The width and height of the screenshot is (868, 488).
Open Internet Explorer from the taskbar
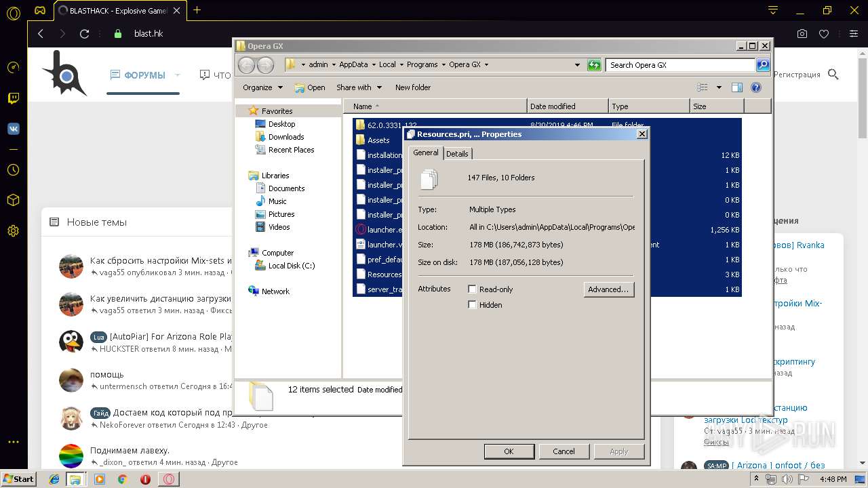pos(54,479)
